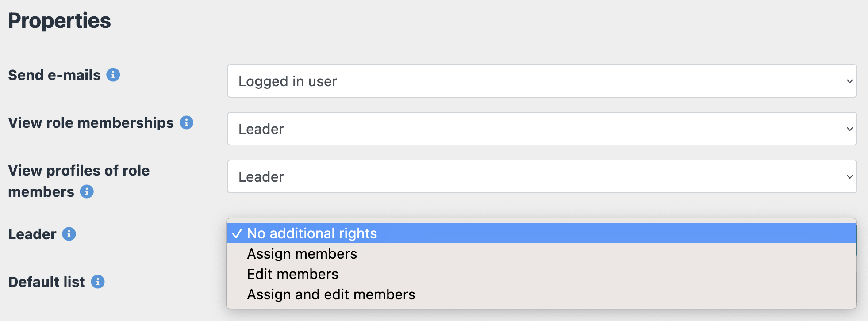
Task: Click the 'Default list' label text
Action: pyautogui.click(x=46, y=282)
